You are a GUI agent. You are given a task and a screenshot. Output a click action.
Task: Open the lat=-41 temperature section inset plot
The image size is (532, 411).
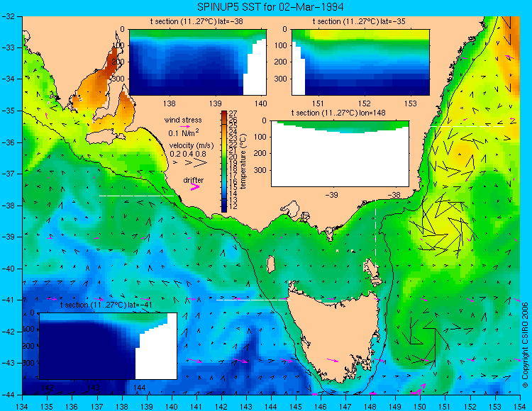pyautogui.click(x=109, y=346)
